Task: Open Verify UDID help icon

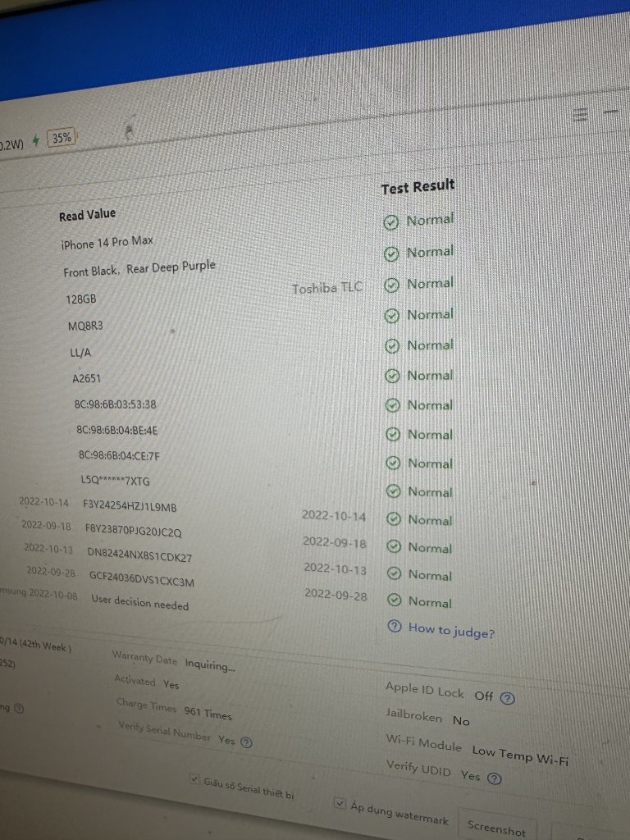Action: tap(495, 778)
